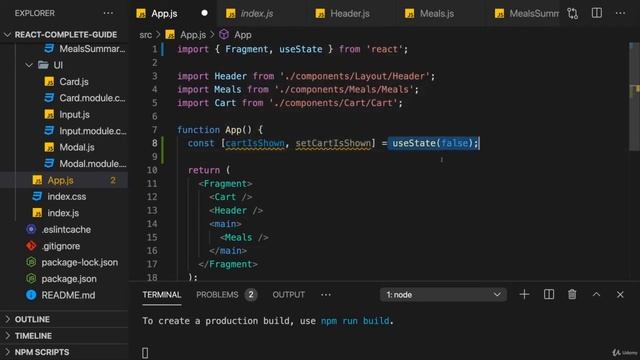Click package.json node icon
640x360 pixels.
(31, 278)
